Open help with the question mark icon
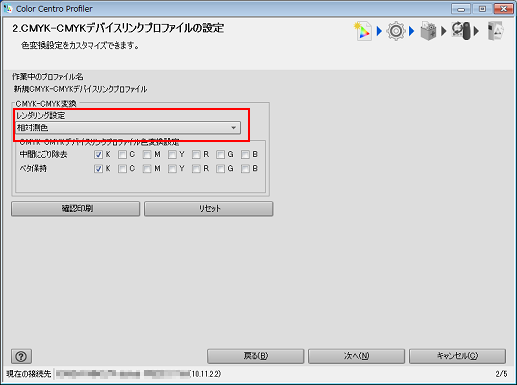 pos(21,356)
